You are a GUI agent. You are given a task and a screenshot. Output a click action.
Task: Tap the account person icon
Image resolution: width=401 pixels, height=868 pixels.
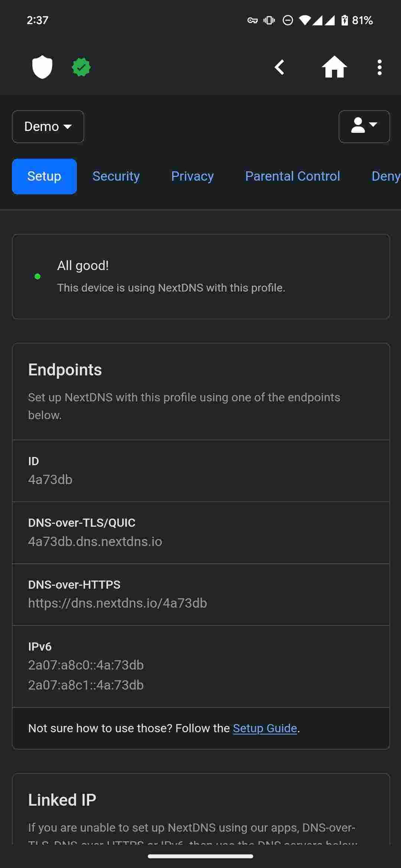click(x=359, y=127)
